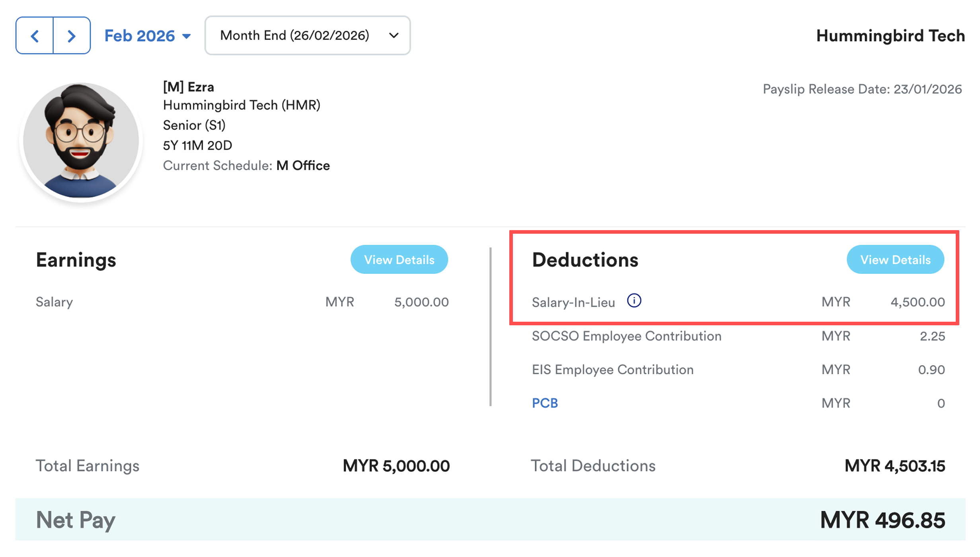This screenshot has height=557, width=980.
Task: Click the Salary-In-Lieu info icon
Action: [x=634, y=301]
